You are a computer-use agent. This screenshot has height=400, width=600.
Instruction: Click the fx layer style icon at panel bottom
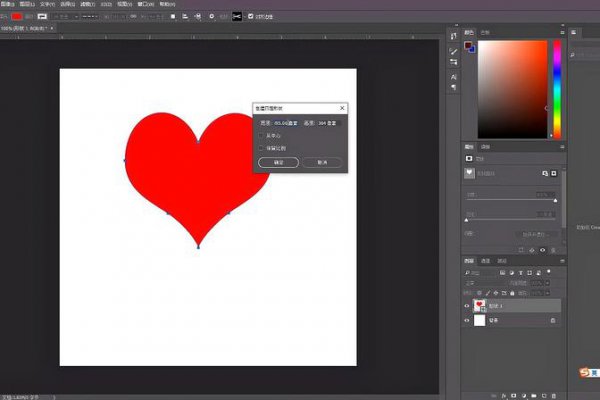tap(504, 395)
